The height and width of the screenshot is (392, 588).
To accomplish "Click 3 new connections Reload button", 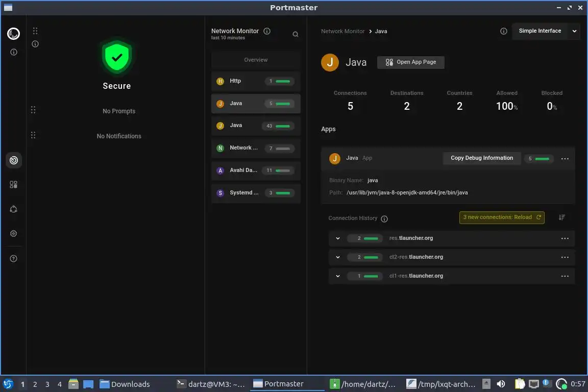I will click(x=502, y=217).
